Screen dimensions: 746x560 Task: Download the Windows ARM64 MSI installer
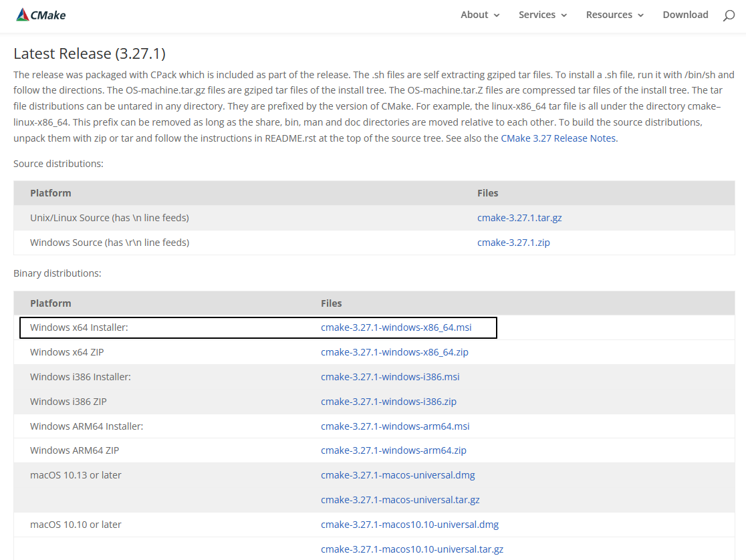point(395,426)
